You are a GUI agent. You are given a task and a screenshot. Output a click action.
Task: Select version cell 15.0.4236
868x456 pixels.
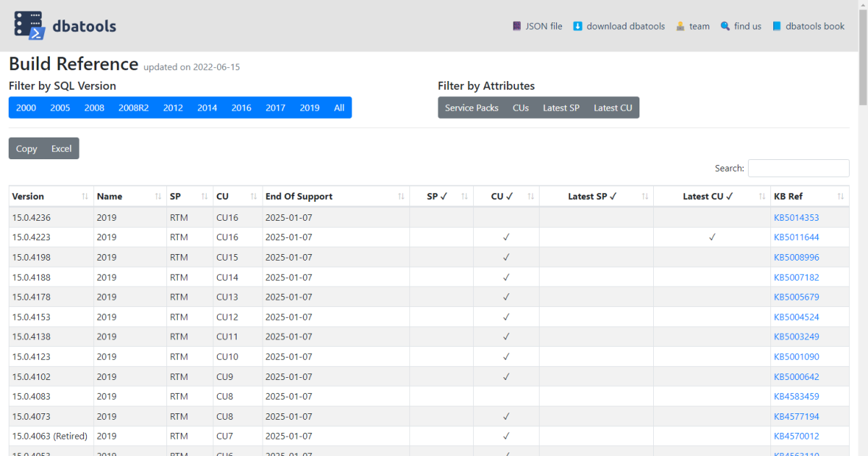tap(51, 217)
